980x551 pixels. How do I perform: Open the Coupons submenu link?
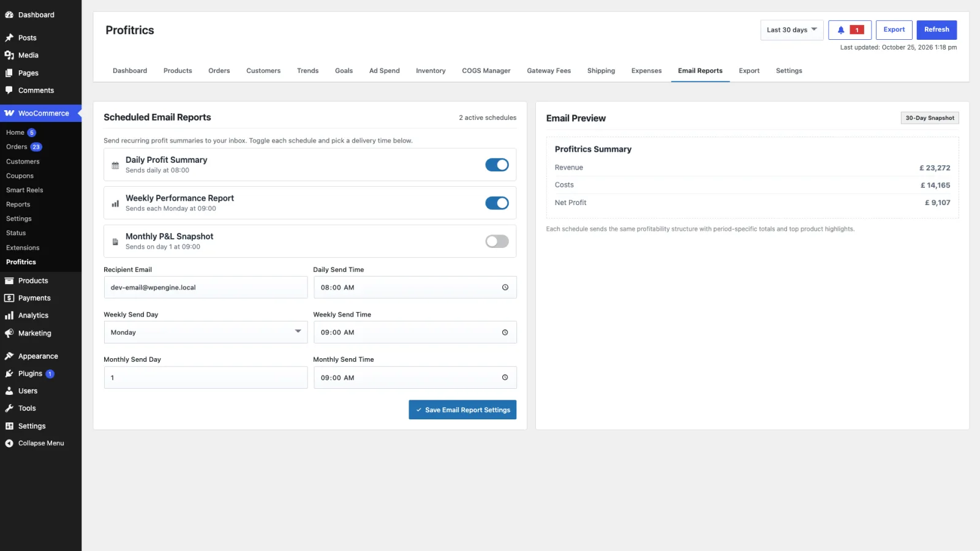pyautogui.click(x=20, y=176)
